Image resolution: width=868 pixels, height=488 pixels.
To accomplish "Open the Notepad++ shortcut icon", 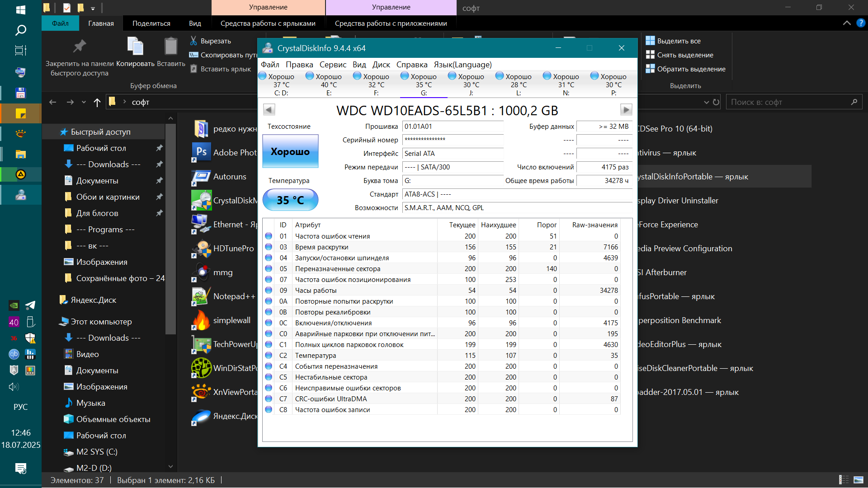I will tap(201, 296).
